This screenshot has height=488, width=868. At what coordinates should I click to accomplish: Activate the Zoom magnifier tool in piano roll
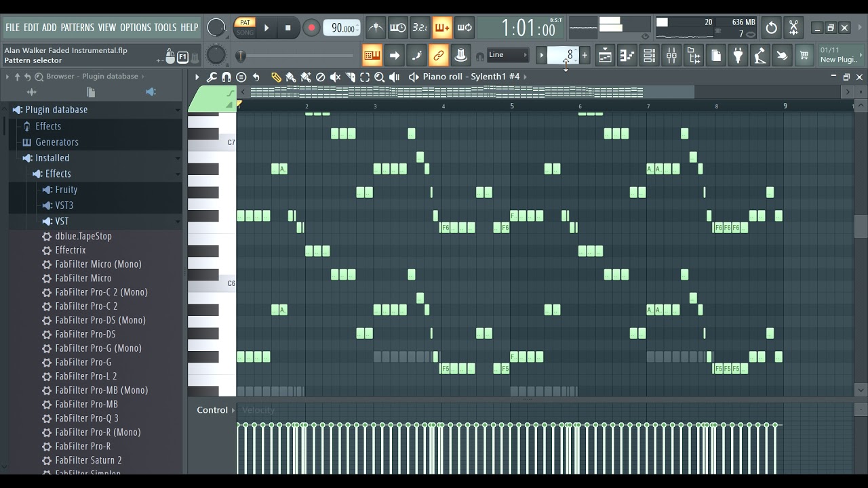[x=380, y=77]
